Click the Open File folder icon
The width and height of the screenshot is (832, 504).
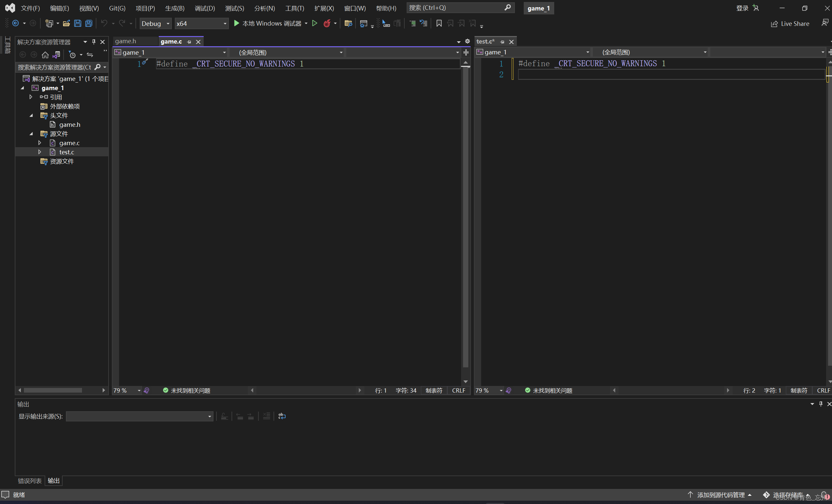click(x=67, y=23)
